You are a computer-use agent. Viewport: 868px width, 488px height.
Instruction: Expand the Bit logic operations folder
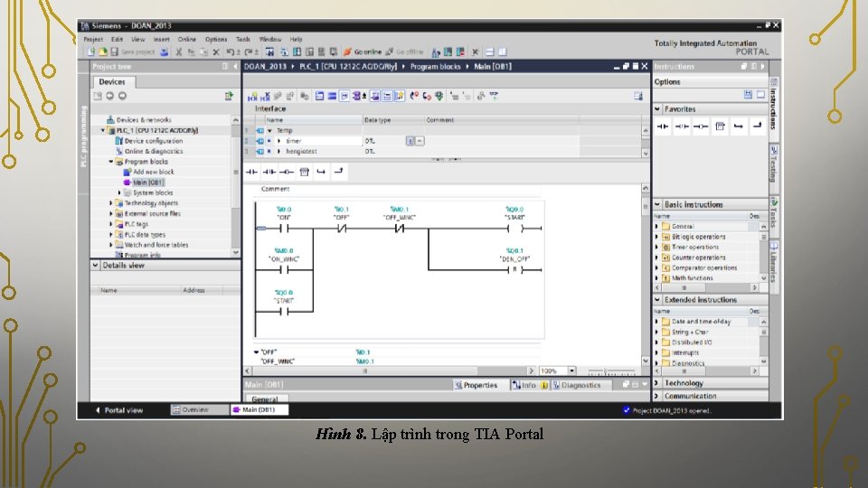657,237
